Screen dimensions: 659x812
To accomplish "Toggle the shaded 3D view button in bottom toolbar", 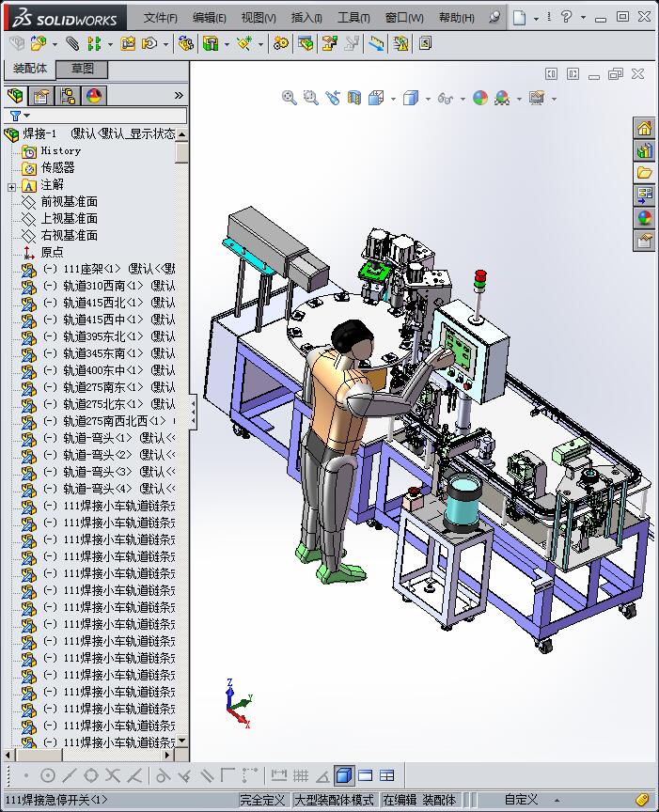I will (x=343, y=775).
